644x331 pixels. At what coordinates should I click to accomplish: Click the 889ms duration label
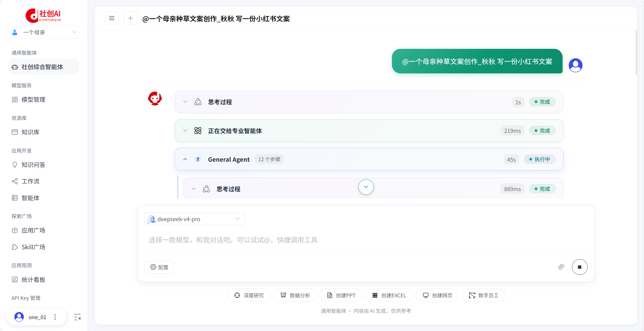(x=512, y=189)
